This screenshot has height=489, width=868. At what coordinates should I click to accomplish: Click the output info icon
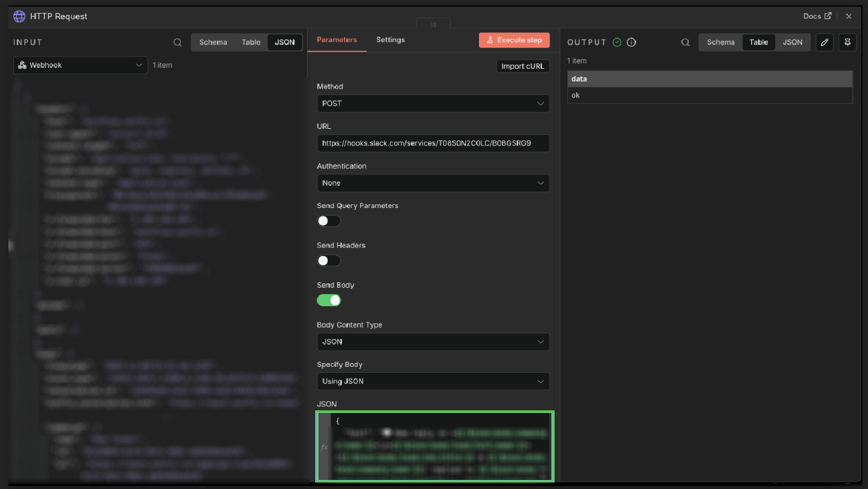631,43
